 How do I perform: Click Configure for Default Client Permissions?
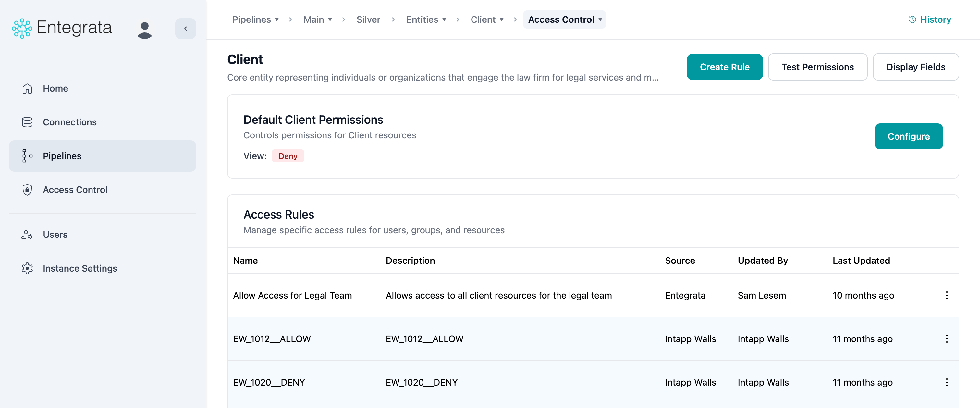[909, 136]
